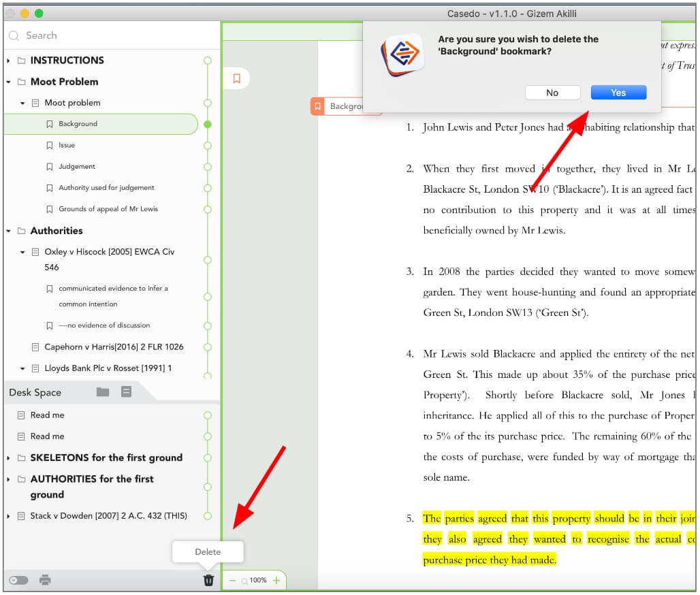Click the orange bookmark icon above the document

pos(236,78)
